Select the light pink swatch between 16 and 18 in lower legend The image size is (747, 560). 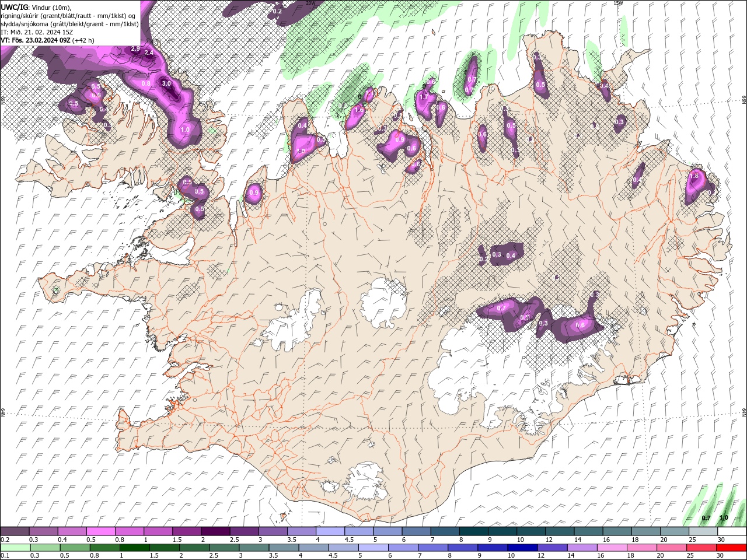coord(613,548)
